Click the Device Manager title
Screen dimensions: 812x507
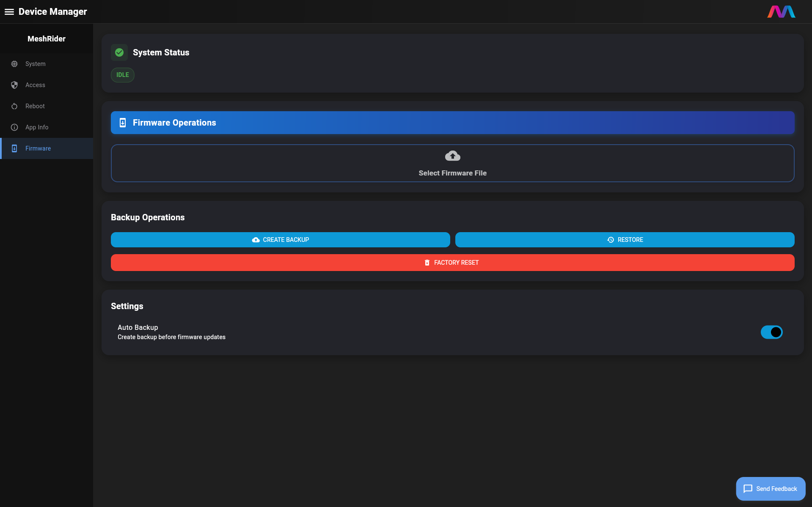click(53, 12)
